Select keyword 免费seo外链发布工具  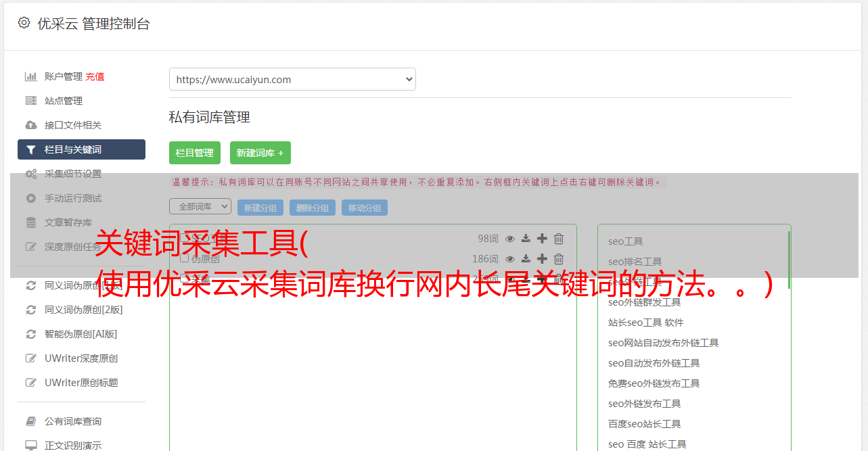654,383
